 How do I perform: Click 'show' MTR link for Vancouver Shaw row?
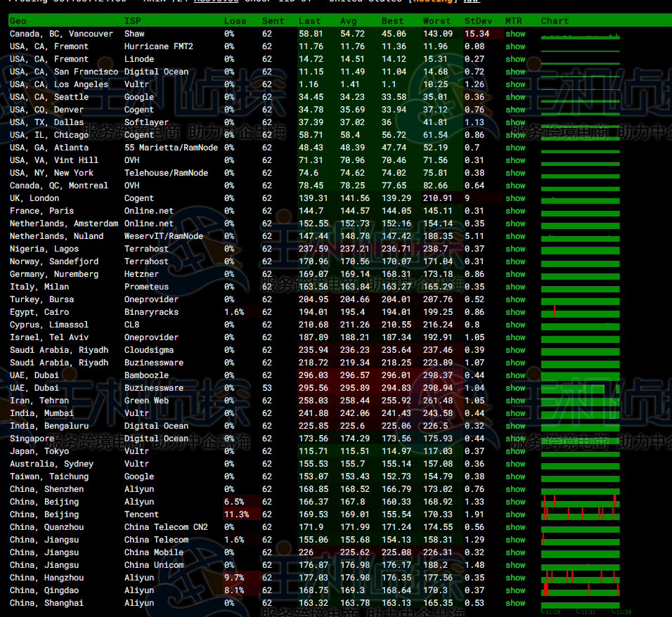point(515,34)
